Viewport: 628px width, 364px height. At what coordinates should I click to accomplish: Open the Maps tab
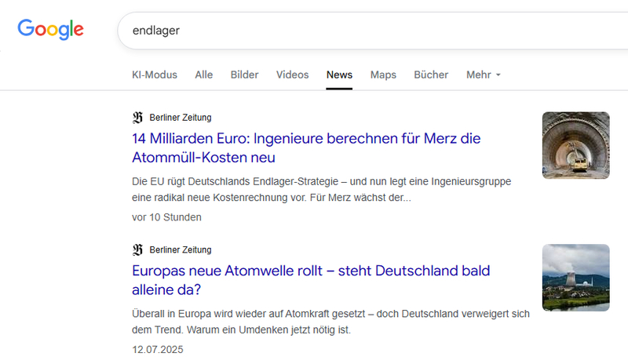383,75
